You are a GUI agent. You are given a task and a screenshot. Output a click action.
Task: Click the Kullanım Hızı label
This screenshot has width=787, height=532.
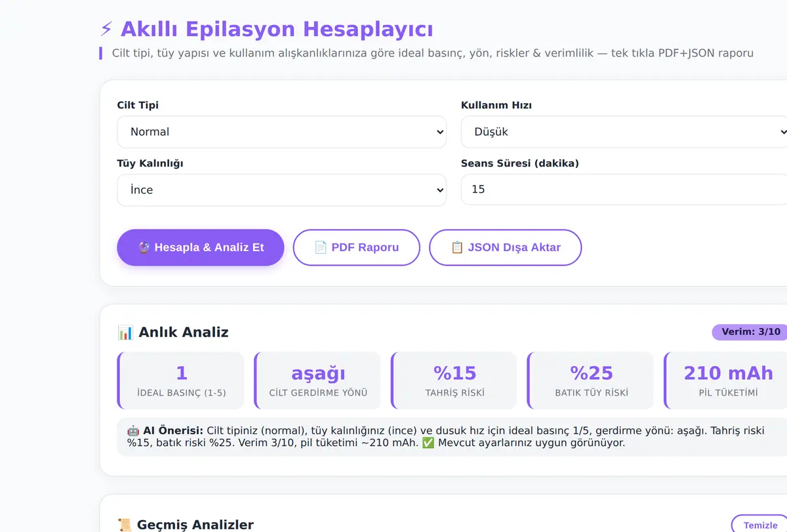point(496,105)
